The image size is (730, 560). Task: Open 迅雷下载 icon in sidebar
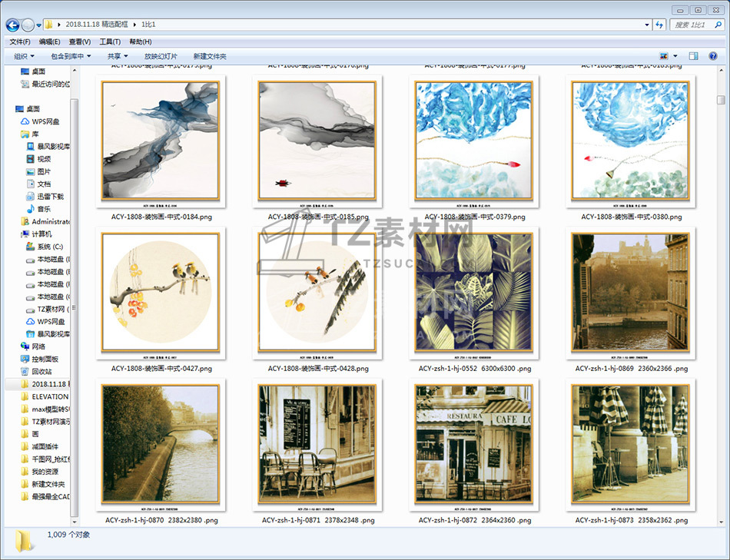point(30,197)
